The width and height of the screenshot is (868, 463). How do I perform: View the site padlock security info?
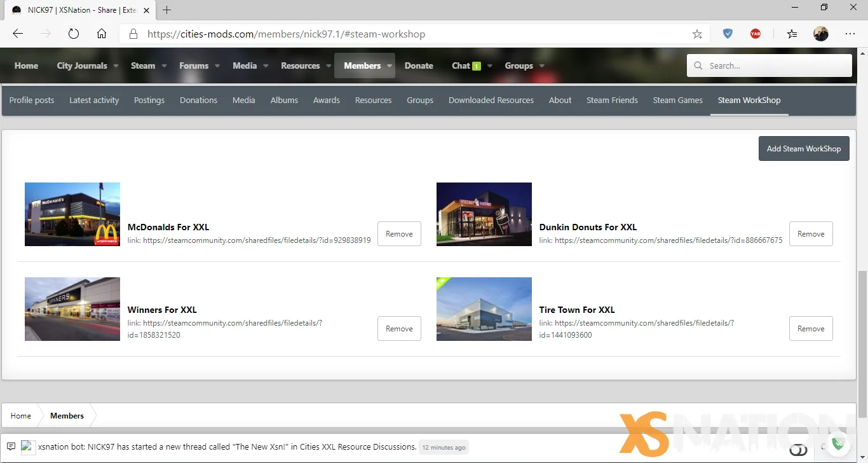pyautogui.click(x=133, y=34)
